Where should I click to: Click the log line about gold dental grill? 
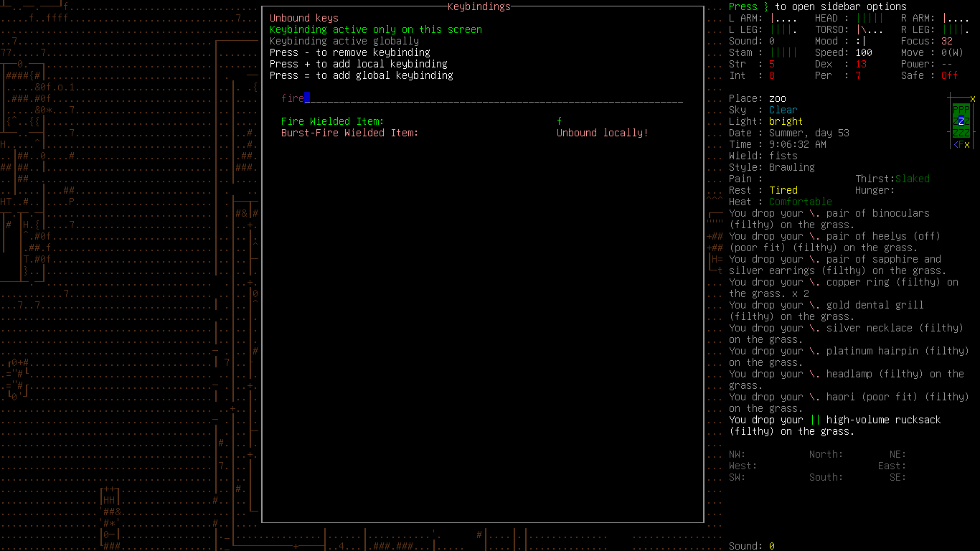click(x=826, y=311)
